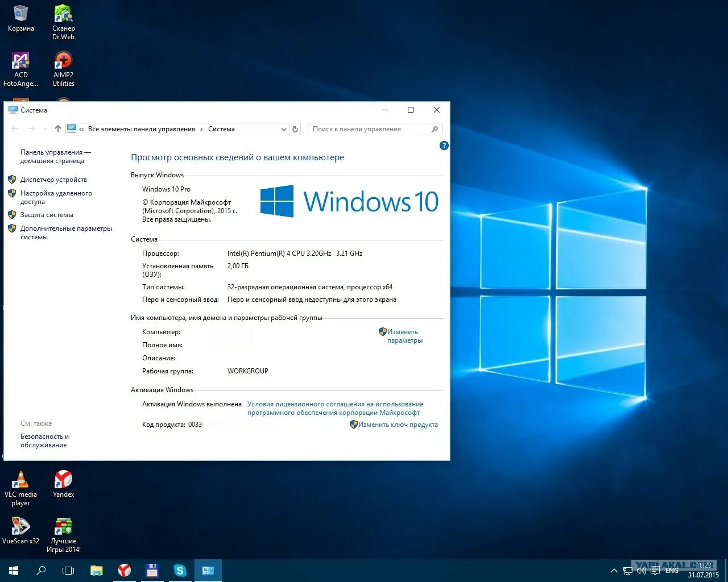The height and width of the screenshot is (582, 728).
Task: Select the System window taskbar button
Action: (208, 570)
